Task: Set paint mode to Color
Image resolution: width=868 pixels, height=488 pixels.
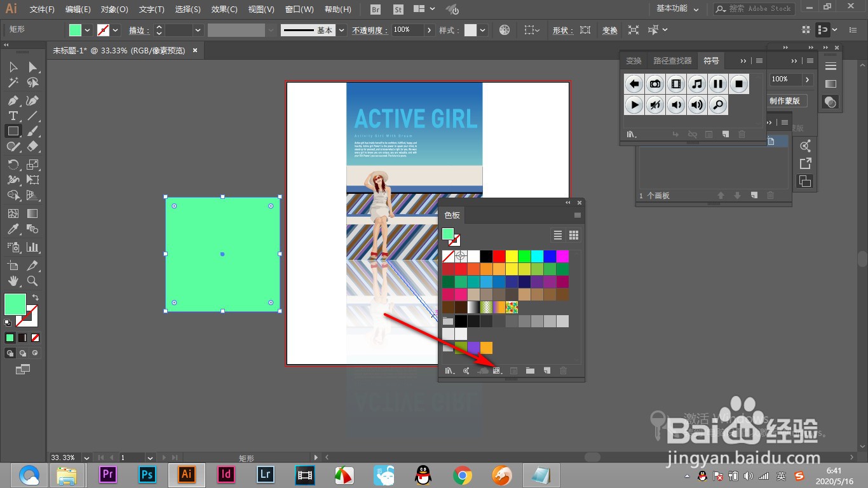Action: [x=10, y=337]
